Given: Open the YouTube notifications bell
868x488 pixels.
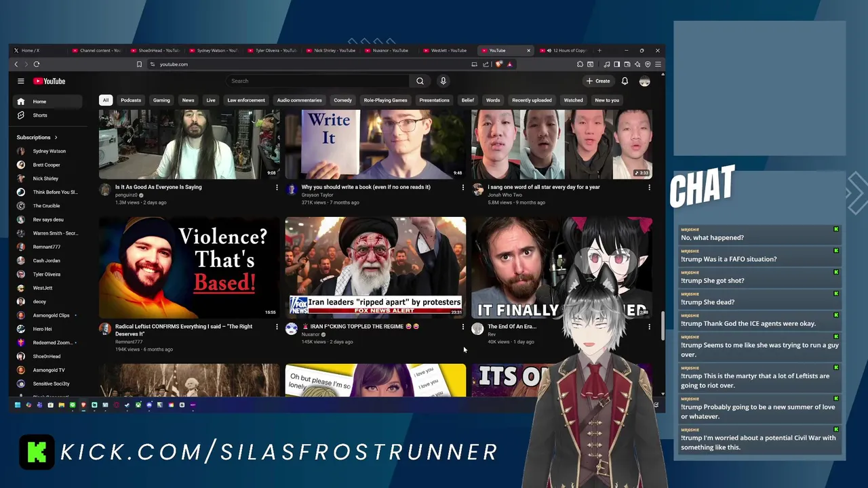Looking at the screenshot, I should (x=625, y=81).
